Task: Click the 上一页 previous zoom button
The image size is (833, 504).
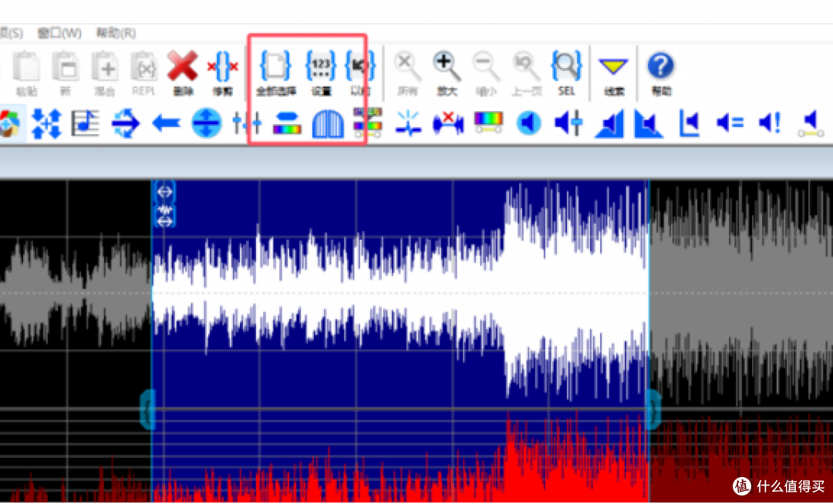Action: [x=527, y=74]
